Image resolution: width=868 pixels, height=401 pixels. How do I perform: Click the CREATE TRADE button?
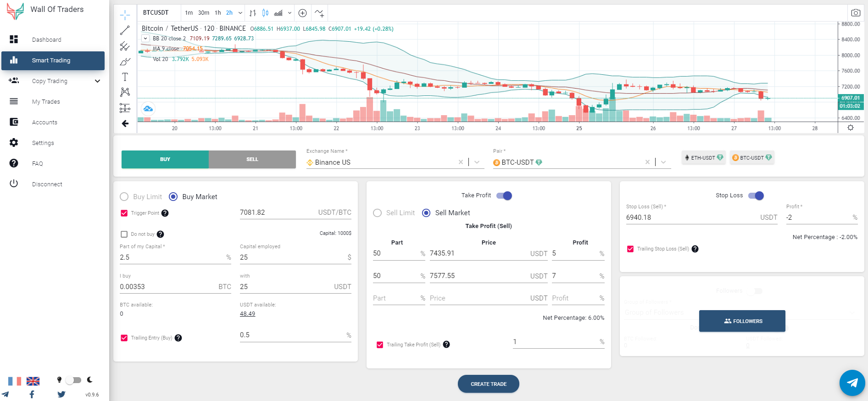coord(489,384)
